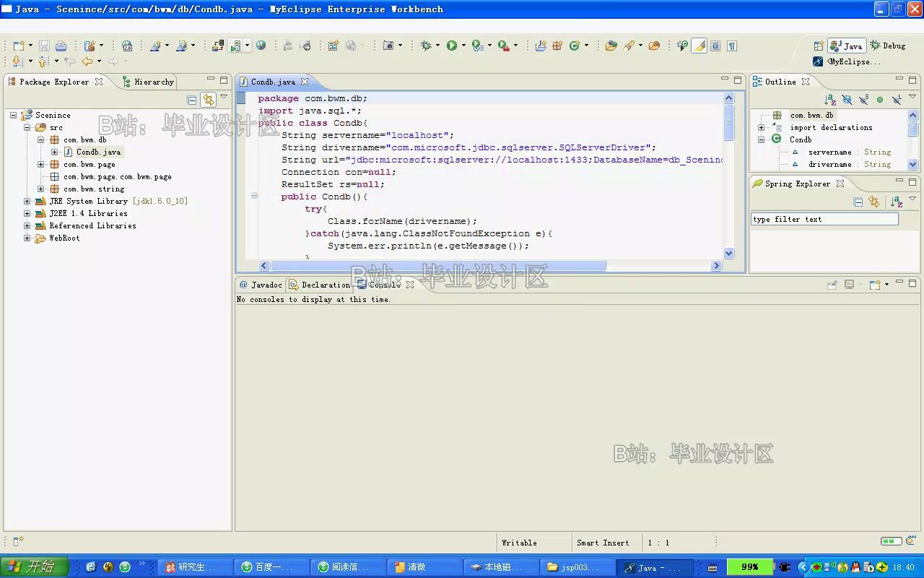Switch to the Javadoc tab

click(260, 285)
